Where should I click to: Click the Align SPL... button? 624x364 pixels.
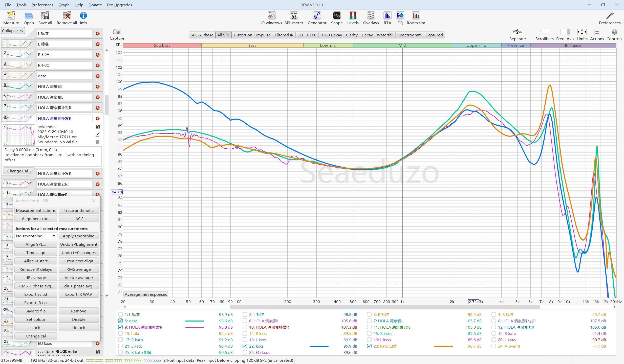point(36,244)
